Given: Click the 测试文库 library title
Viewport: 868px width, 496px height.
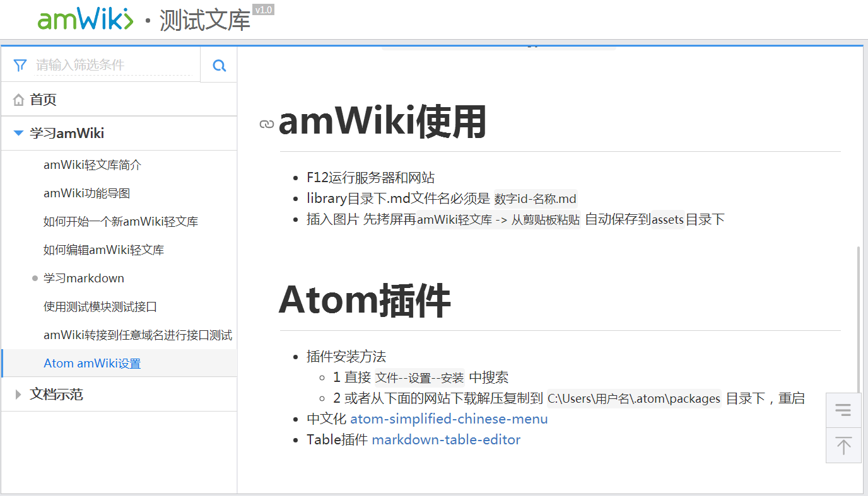Looking at the screenshot, I should click(205, 21).
